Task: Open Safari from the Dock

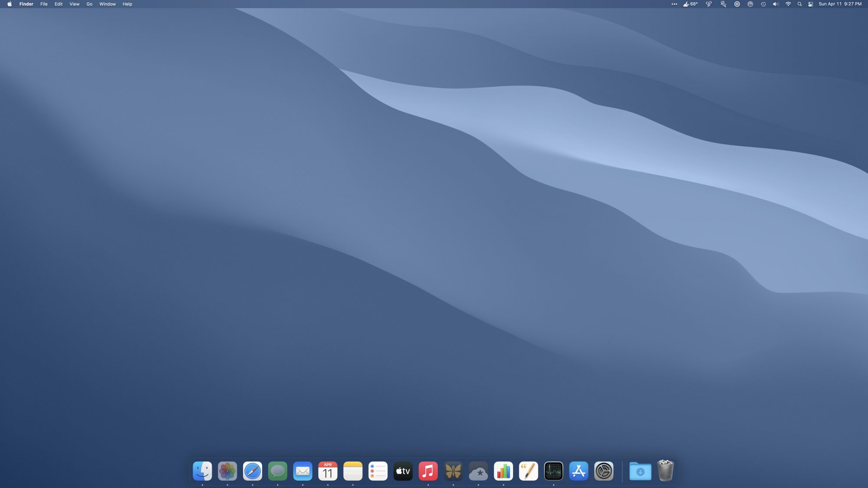Action: point(253,471)
